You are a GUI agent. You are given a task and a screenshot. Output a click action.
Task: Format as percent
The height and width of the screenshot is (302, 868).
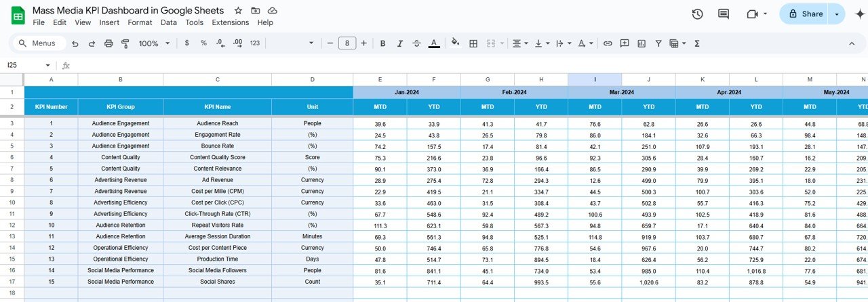click(x=203, y=43)
